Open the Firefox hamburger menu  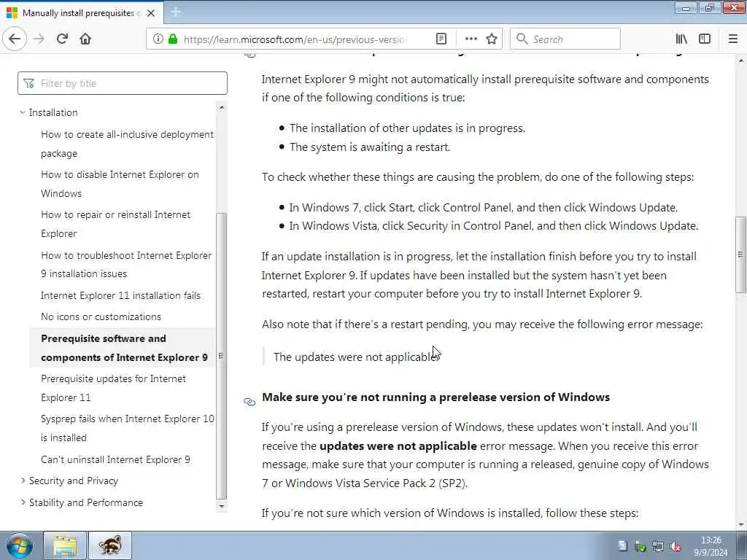733,39
